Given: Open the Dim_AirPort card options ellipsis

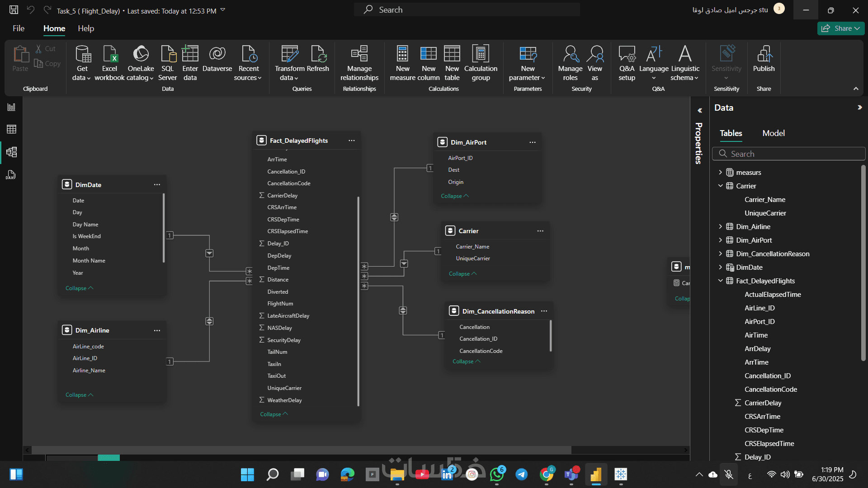Looking at the screenshot, I should click(532, 142).
